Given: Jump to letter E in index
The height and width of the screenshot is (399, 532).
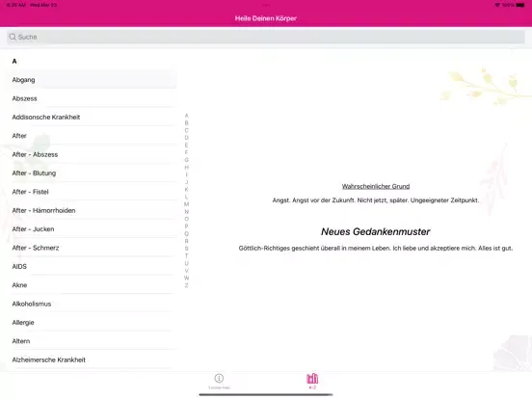Looking at the screenshot, I should (186, 146).
